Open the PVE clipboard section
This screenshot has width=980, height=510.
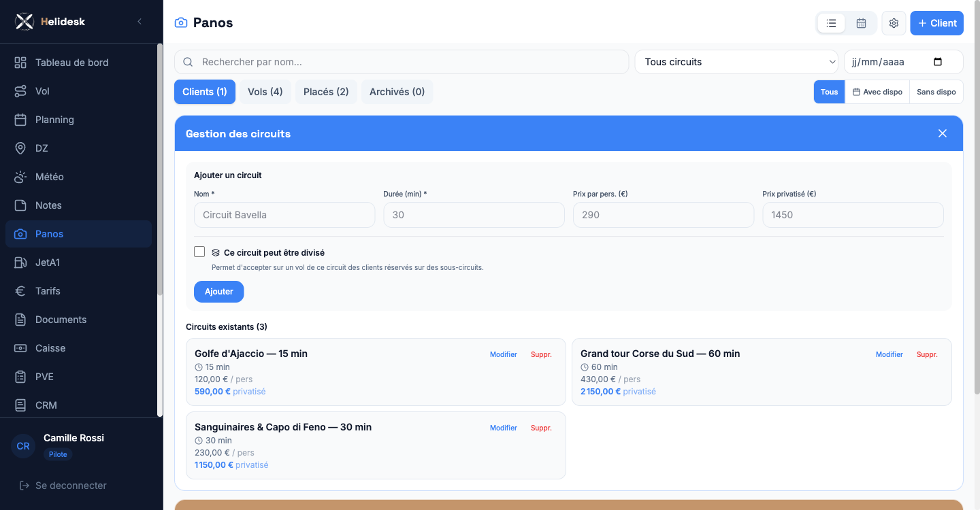[x=78, y=377]
